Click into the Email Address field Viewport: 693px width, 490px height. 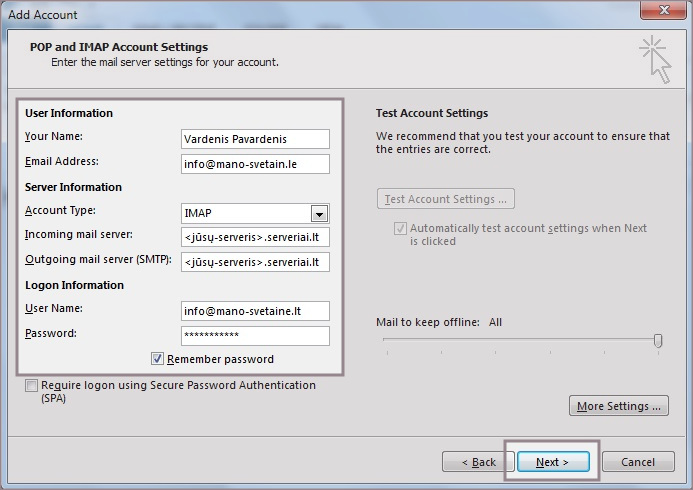255,163
